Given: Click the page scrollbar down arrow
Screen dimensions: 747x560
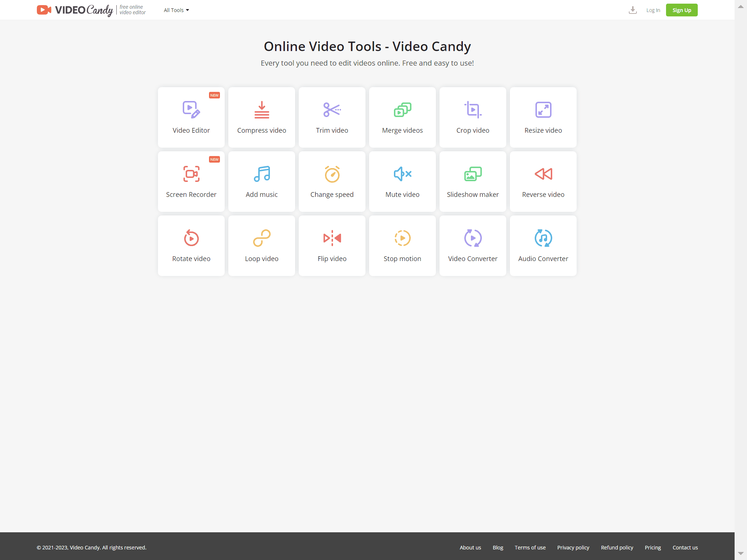Looking at the screenshot, I should click(x=741, y=553).
